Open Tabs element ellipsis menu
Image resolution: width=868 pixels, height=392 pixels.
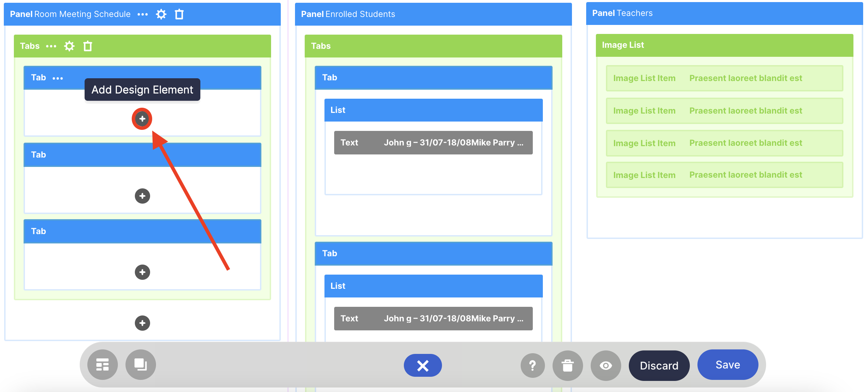(x=51, y=46)
